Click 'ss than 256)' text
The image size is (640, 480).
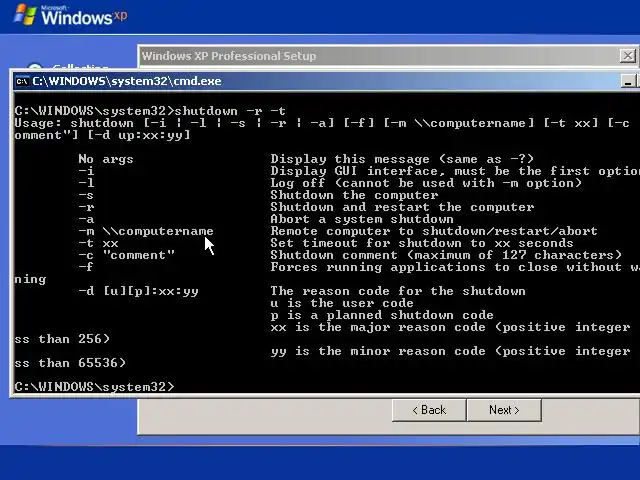coord(62,339)
